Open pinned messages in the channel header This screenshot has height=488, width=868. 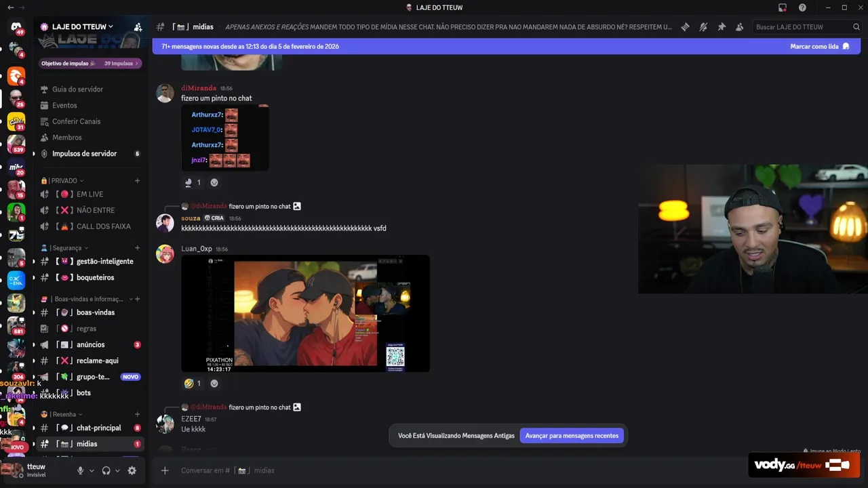click(722, 27)
